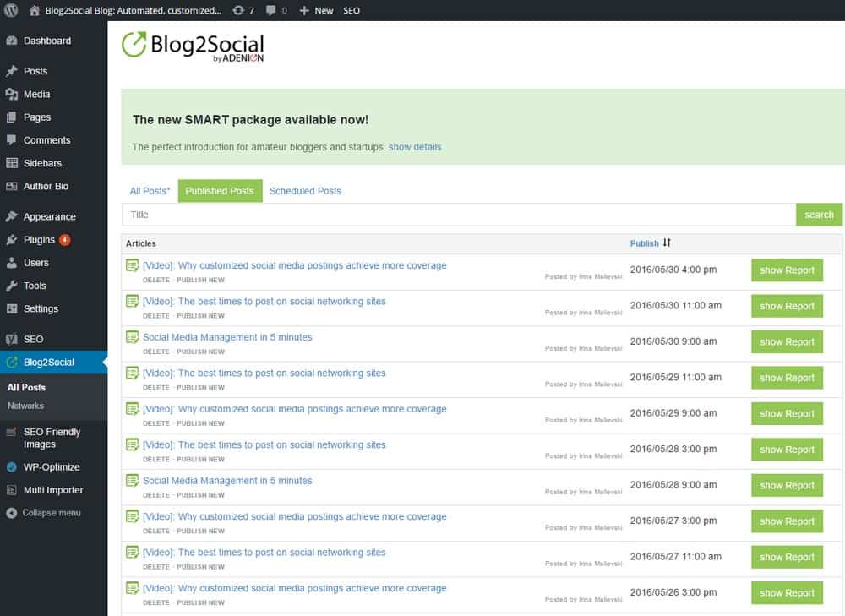Show Report for 2016/05/27 11:00 am post
The width and height of the screenshot is (845, 616).
(x=788, y=557)
